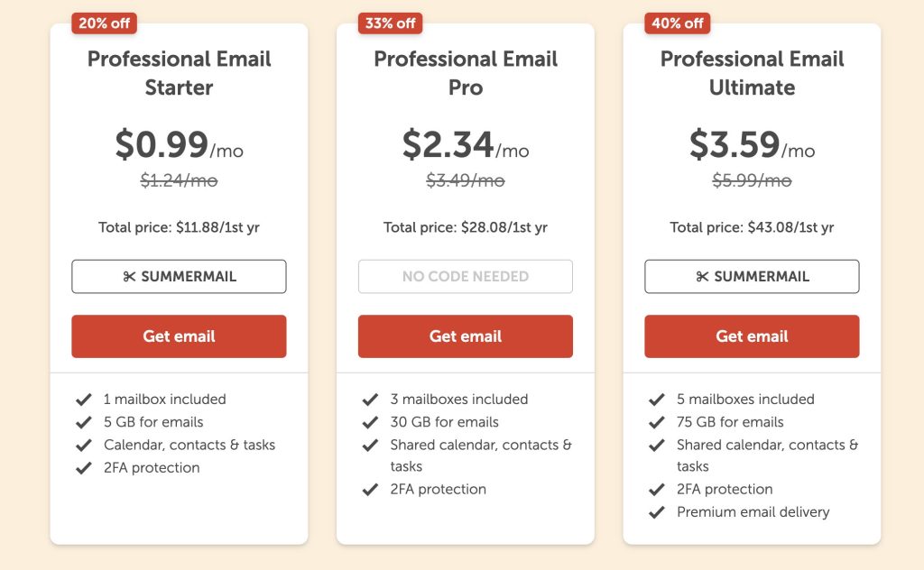This screenshot has height=570, width=924.
Task: Click the 20% off badge
Action: click(x=105, y=23)
